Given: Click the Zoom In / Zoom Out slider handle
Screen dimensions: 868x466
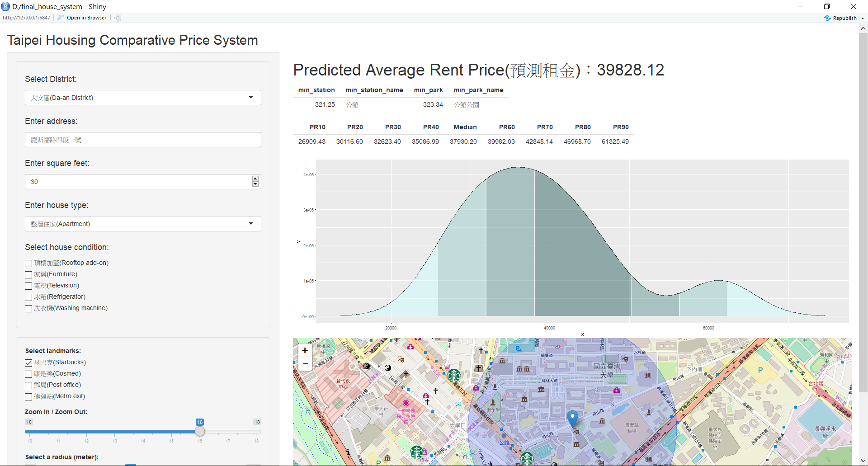Looking at the screenshot, I should click(x=200, y=431).
